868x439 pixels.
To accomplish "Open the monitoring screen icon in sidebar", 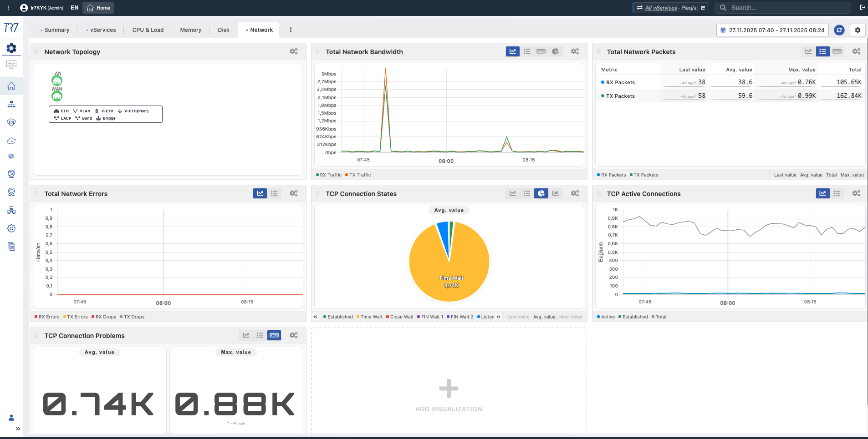I will pos(11,64).
